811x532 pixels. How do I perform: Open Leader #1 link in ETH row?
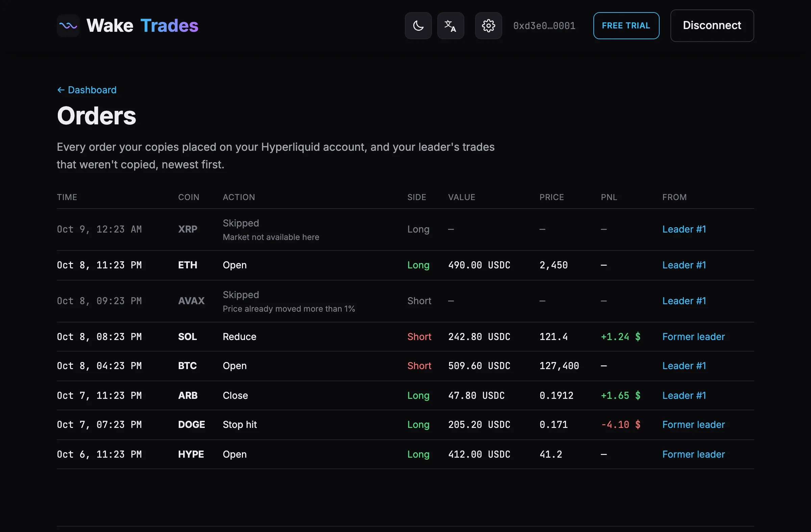tap(684, 265)
